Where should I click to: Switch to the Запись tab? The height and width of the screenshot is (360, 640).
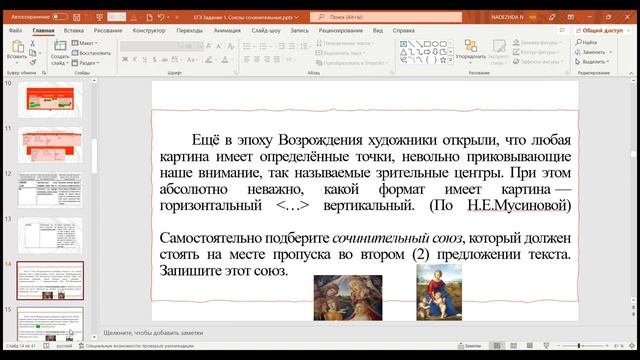[x=300, y=31]
